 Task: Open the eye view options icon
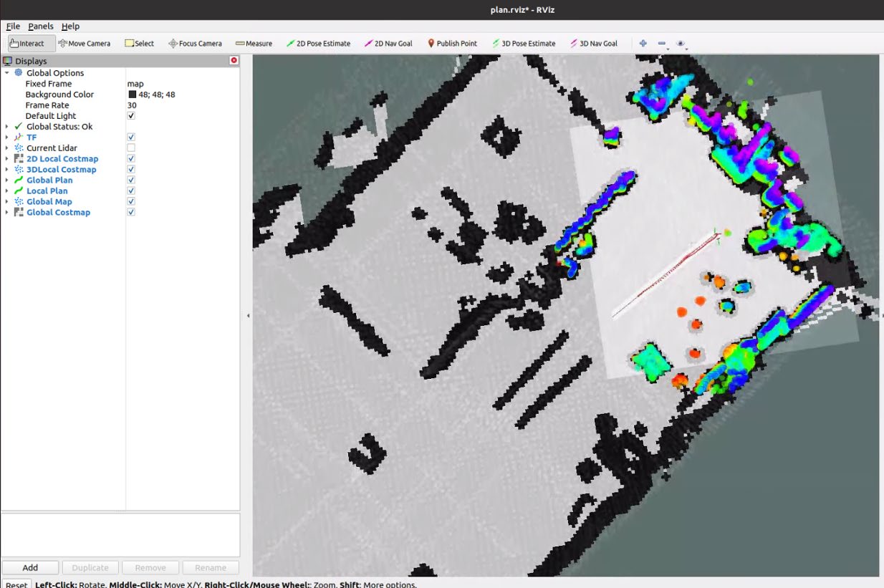click(681, 43)
